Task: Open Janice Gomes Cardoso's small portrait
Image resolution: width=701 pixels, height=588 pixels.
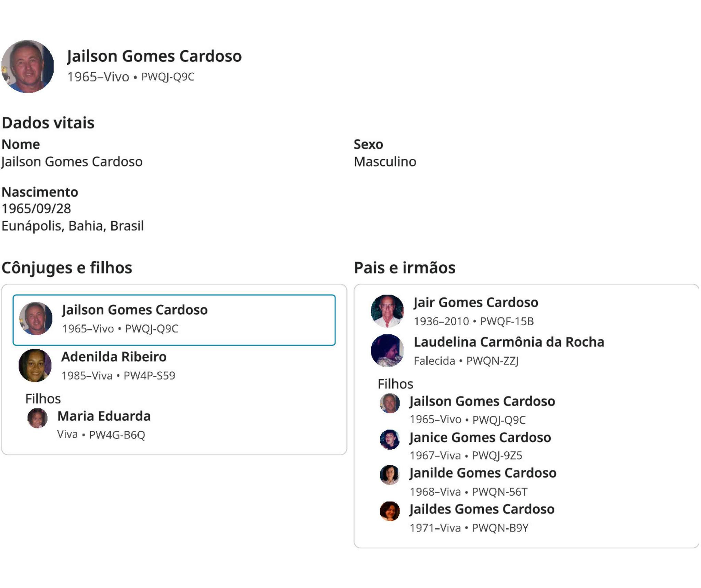Action: click(x=390, y=439)
